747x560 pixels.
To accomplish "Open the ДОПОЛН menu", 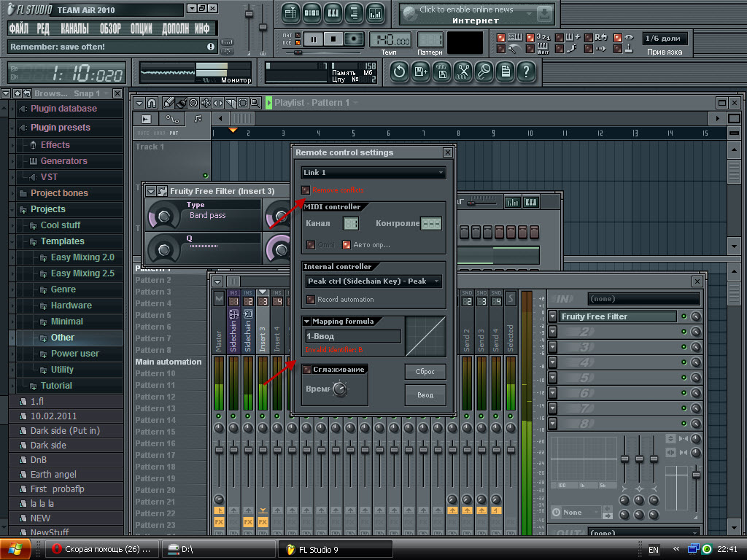I will [176, 29].
